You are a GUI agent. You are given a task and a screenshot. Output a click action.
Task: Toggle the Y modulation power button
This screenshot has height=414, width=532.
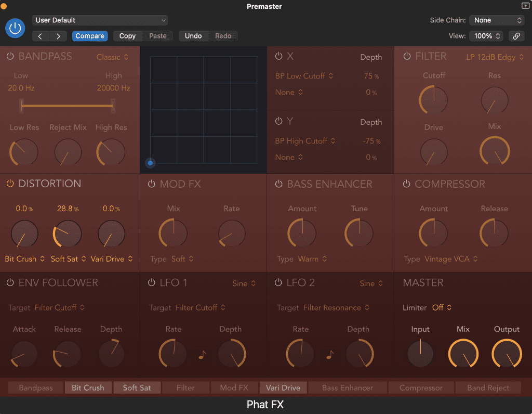278,121
